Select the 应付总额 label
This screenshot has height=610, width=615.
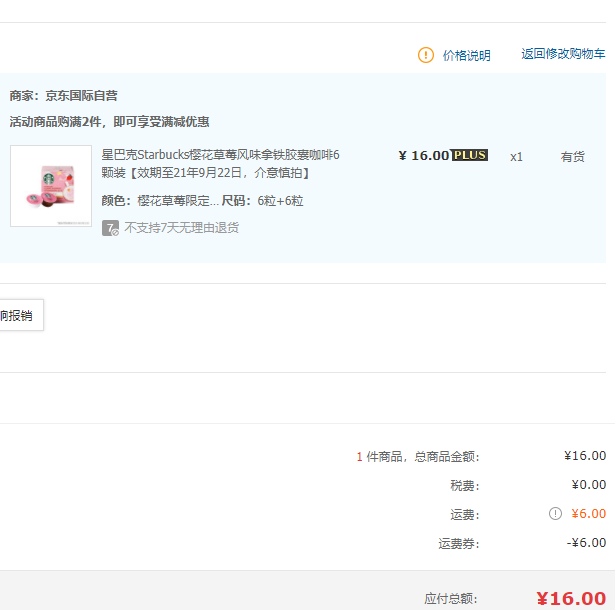coord(451,599)
